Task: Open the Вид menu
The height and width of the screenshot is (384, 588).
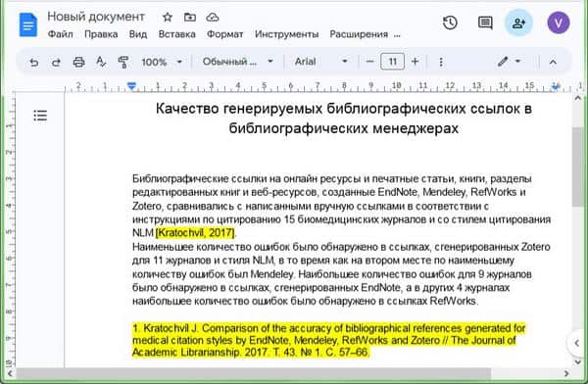Action: pyautogui.click(x=138, y=34)
